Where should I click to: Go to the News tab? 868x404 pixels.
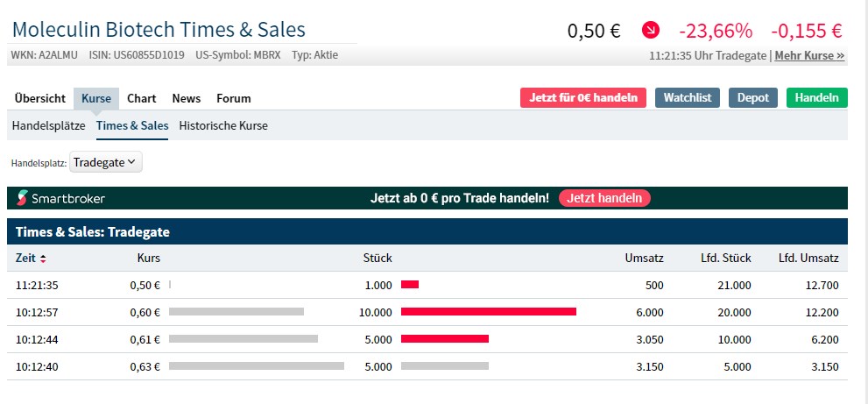186,98
